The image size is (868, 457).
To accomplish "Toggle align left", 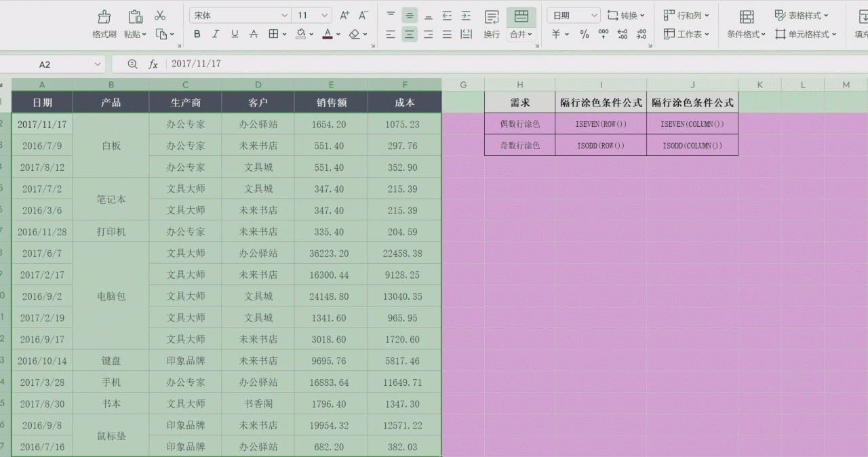I will 391,34.
